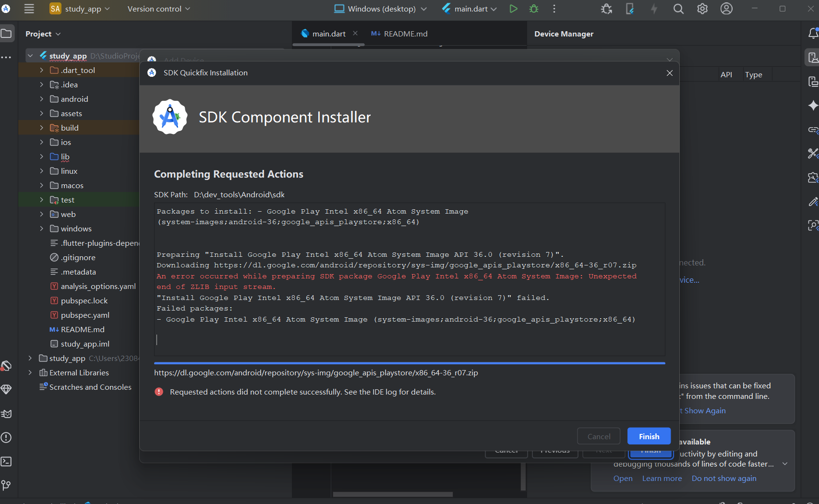Open the More Actions three-dot menu
Image resolution: width=819 pixels, height=504 pixels.
pyautogui.click(x=554, y=9)
